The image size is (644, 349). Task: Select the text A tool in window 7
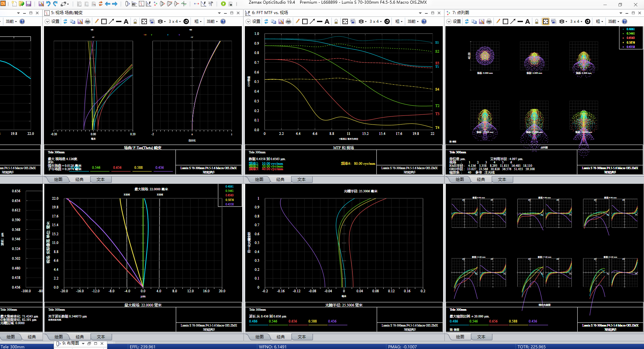pyautogui.click(x=528, y=21)
